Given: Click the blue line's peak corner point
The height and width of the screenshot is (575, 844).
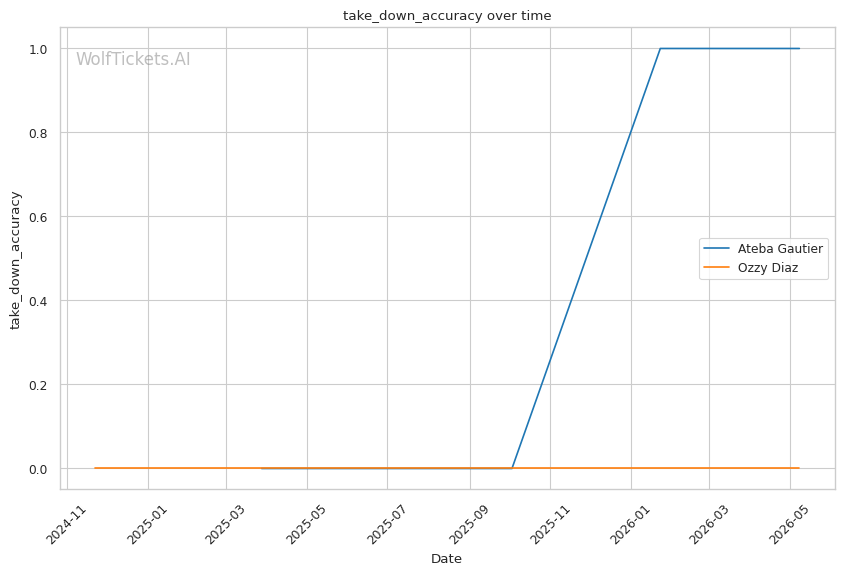Looking at the screenshot, I should (x=660, y=48).
